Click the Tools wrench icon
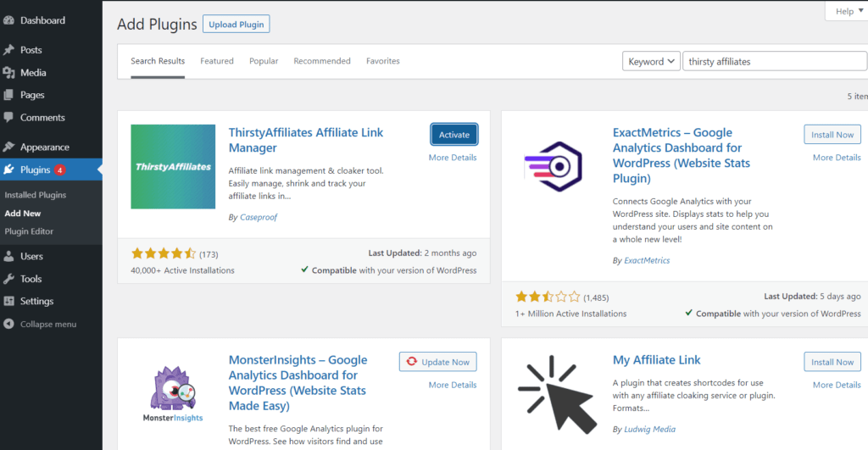The image size is (868, 450). click(8, 279)
